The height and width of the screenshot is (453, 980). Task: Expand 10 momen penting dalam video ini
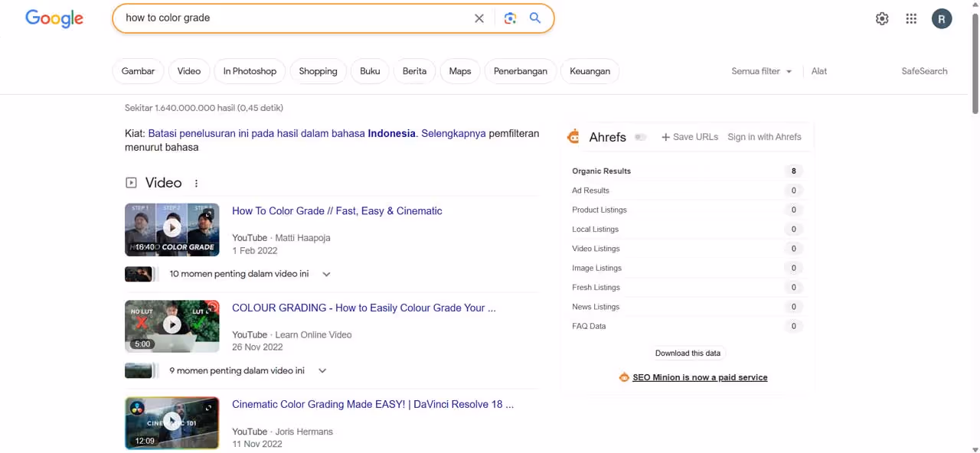326,274
